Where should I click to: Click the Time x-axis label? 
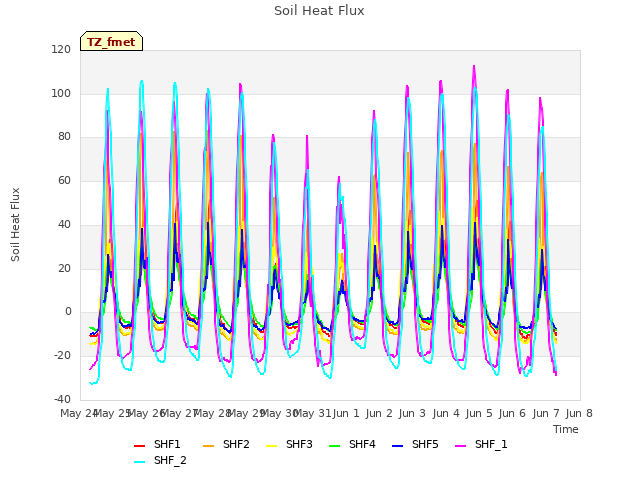566,429
